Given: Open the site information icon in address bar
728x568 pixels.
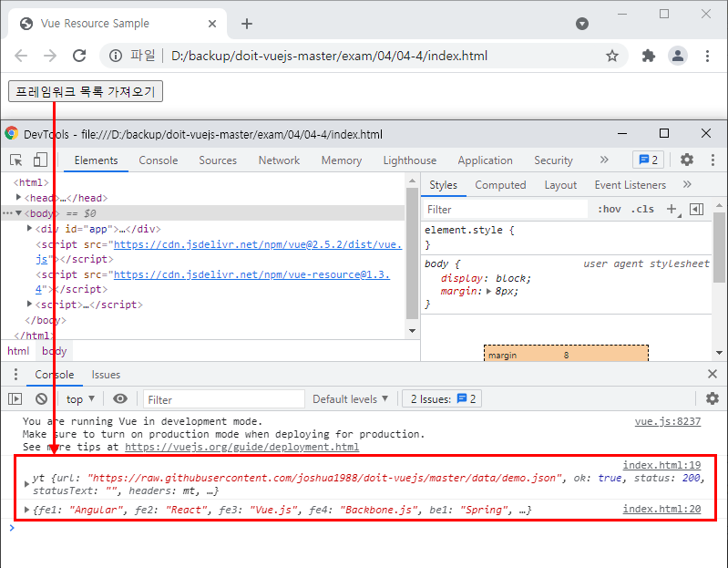Looking at the screenshot, I should click(115, 56).
